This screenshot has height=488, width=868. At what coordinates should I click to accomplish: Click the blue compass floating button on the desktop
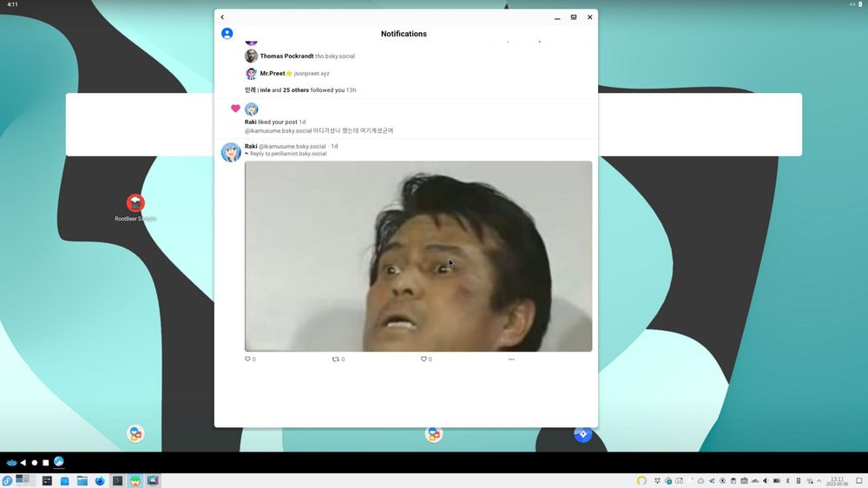point(582,434)
